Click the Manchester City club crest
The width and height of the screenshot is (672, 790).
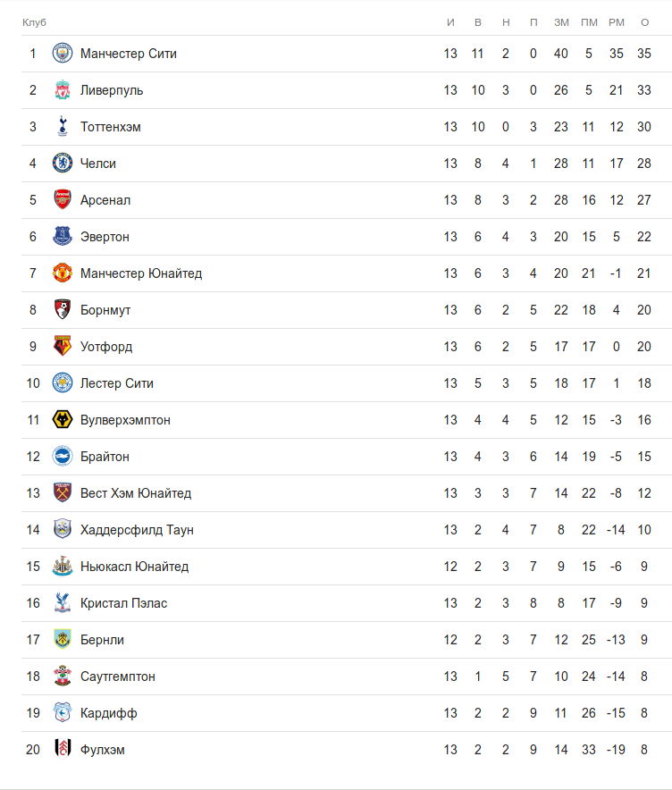tap(63, 54)
